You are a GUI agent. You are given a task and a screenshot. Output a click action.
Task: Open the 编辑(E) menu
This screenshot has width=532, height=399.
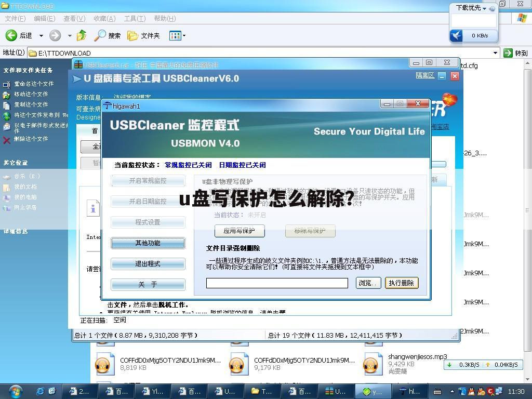click(x=45, y=19)
